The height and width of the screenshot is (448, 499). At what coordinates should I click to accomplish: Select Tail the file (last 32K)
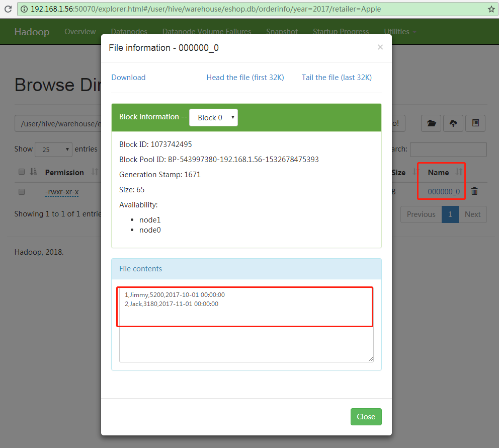(337, 78)
